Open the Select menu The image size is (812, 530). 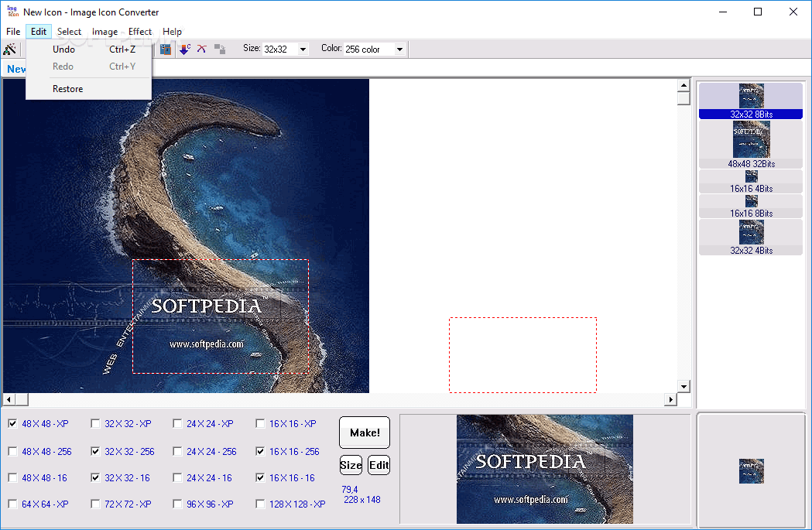[x=69, y=32]
